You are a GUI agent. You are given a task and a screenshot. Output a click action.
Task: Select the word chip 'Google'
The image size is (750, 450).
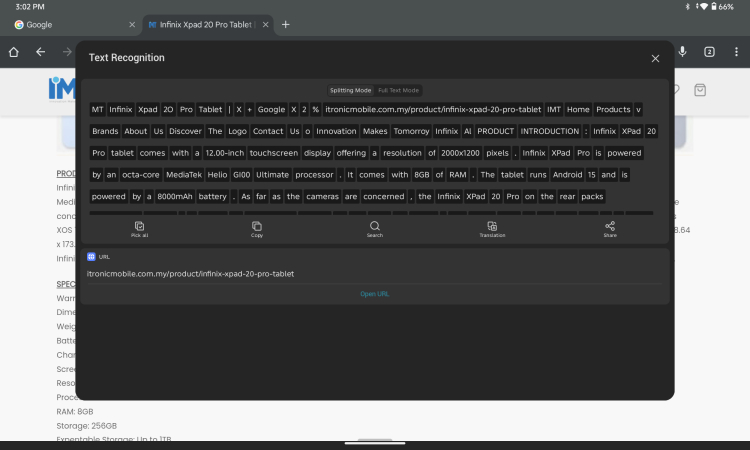click(x=271, y=110)
